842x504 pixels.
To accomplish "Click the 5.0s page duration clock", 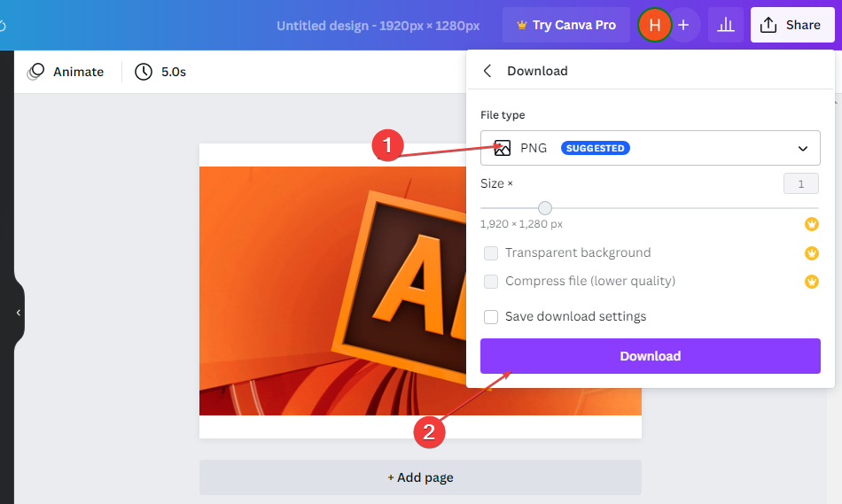I will click(160, 72).
